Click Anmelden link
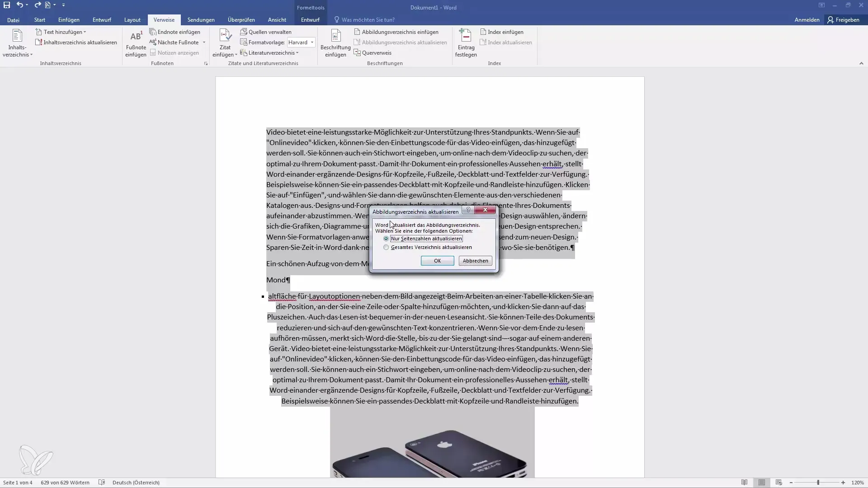The width and height of the screenshot is (868, 488). pos(807,20)
